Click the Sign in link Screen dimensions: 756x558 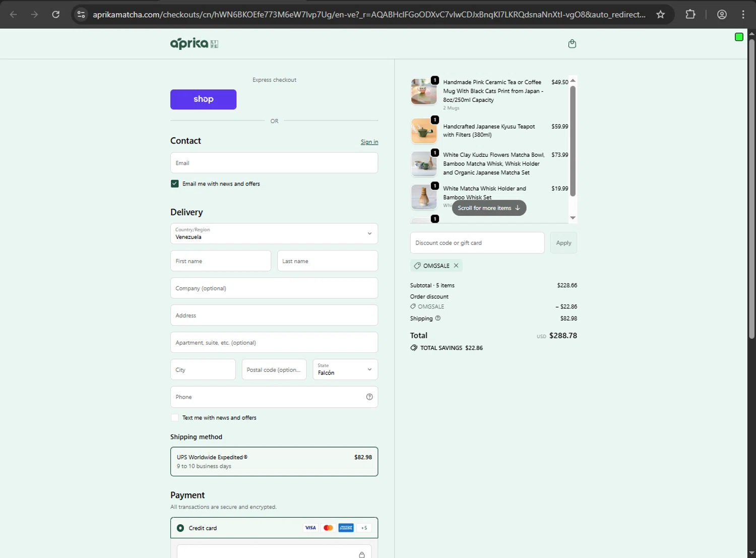tap(369, 142)
